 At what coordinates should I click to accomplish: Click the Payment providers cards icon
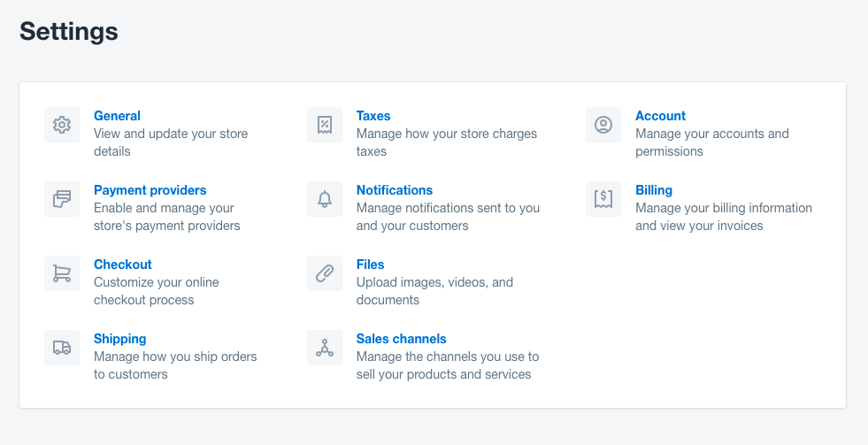point(62,199)
